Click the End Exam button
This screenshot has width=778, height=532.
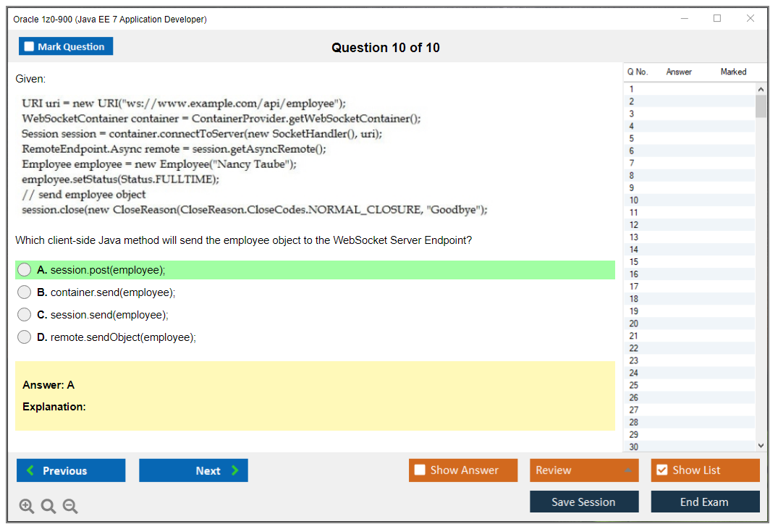(x=705, y=502)
